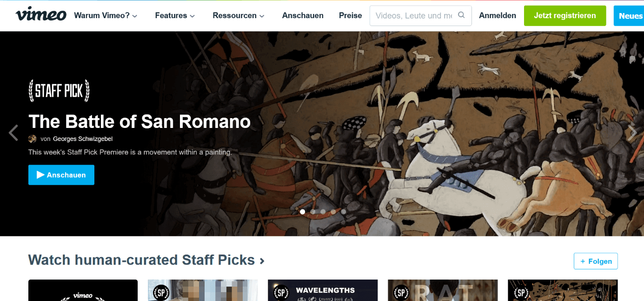
Task: Click the search magnifier icon
Action: point(461,15)
